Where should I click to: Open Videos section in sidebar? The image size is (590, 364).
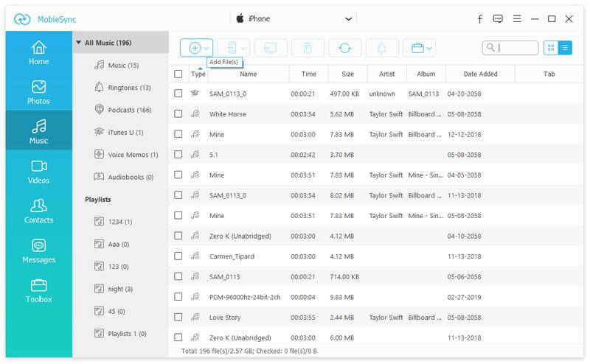point(39,172)
